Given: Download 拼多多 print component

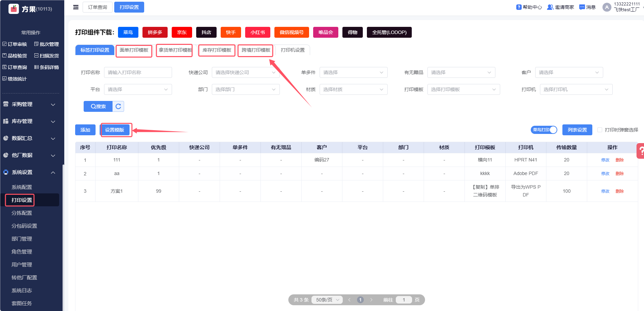Looking at the screenshot, I should [x=155, y=32].
